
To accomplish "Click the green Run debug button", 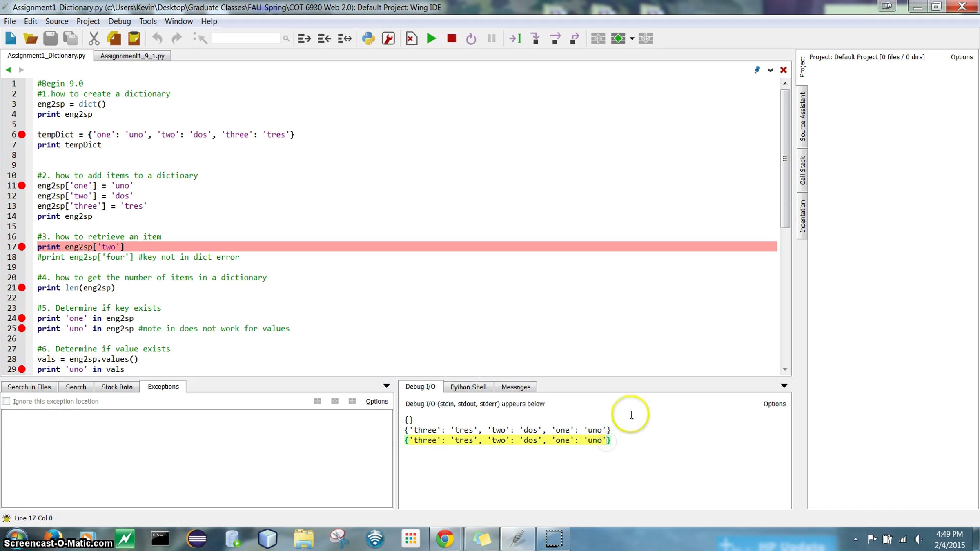I will coord(431,38).
